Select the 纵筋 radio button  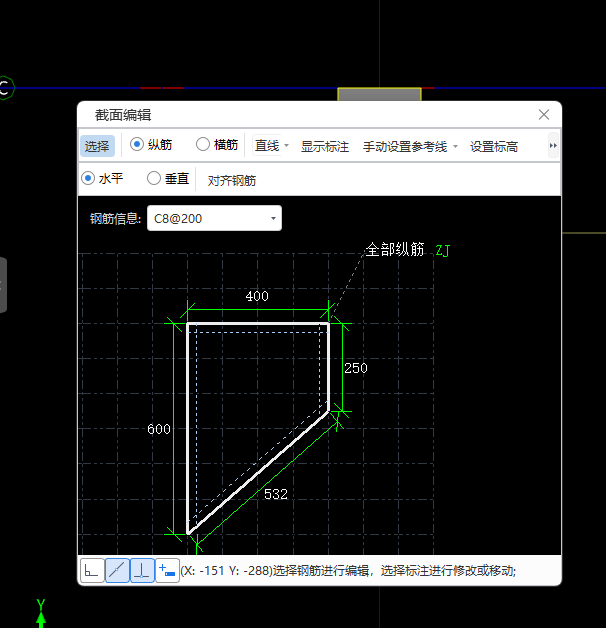point(137,144)
